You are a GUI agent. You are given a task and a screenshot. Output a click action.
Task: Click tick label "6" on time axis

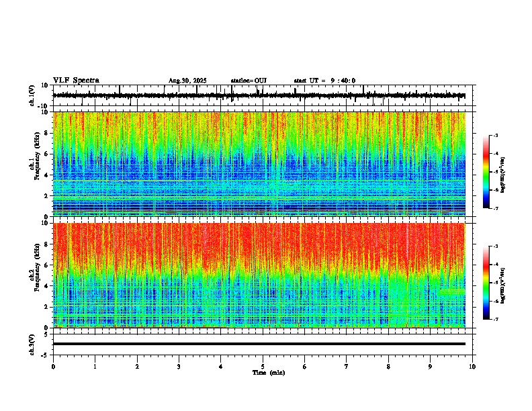[x=305, y=367]
